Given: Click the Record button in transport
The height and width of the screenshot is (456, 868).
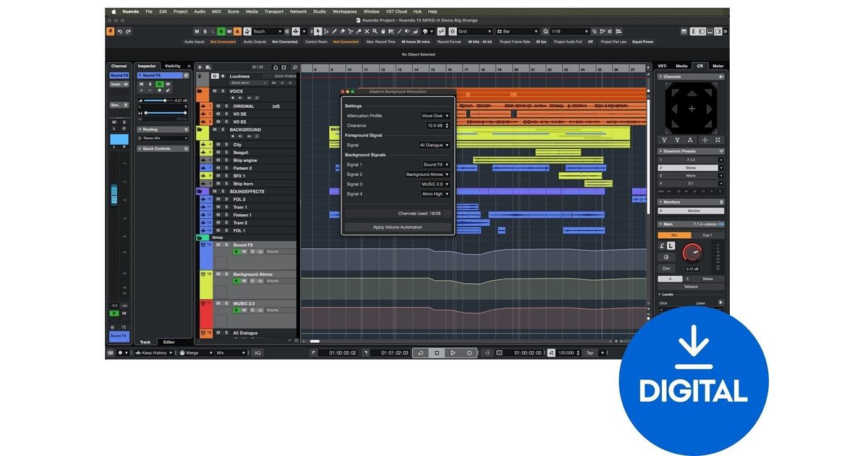Looking at the screenshot, I should click(x=469, y=352).
